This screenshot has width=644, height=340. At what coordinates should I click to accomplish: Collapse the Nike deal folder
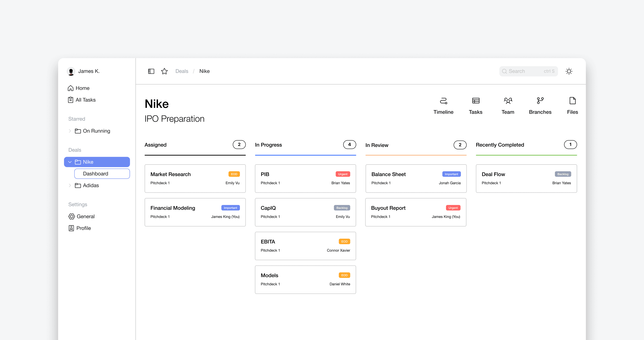tap(70, 162)
